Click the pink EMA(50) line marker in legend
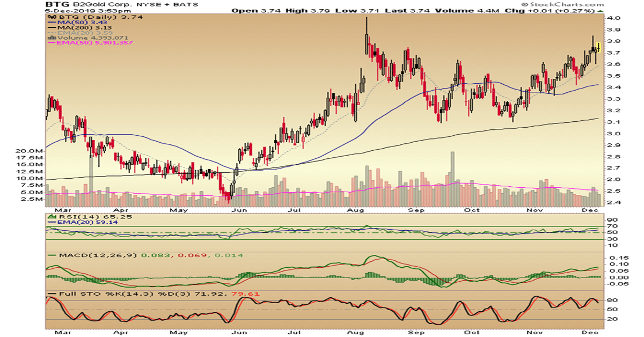Viewport: 644px width, 337px height. coord(53,42)
